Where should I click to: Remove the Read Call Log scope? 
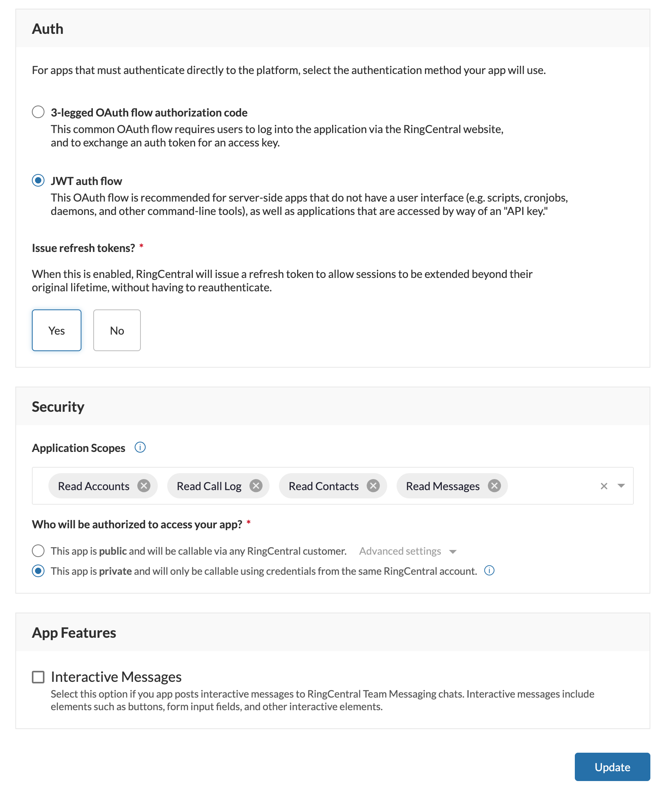pyautogui.click(x=256, y=486)
